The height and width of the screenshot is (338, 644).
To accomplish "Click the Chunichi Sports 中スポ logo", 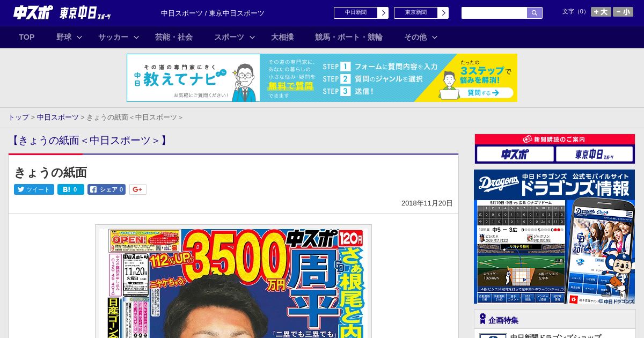I will coord(33,13).
